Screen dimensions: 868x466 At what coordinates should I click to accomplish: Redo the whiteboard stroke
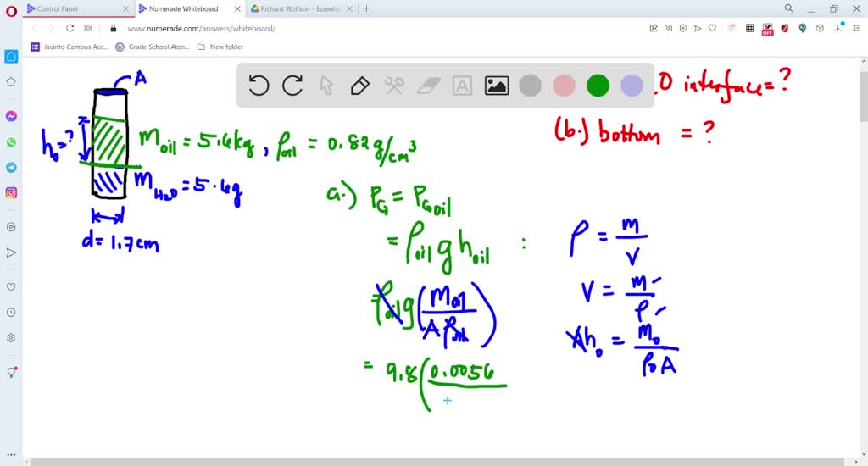pyautogui.click(x=292, y=86)
